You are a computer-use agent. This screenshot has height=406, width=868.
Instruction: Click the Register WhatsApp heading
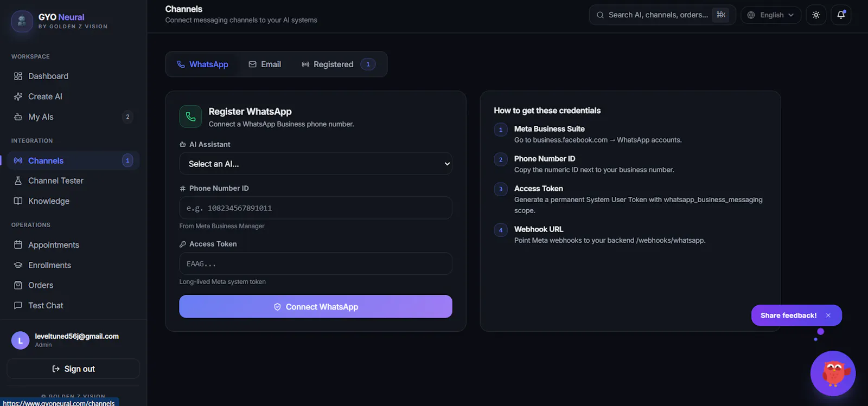tap(250, 112)
